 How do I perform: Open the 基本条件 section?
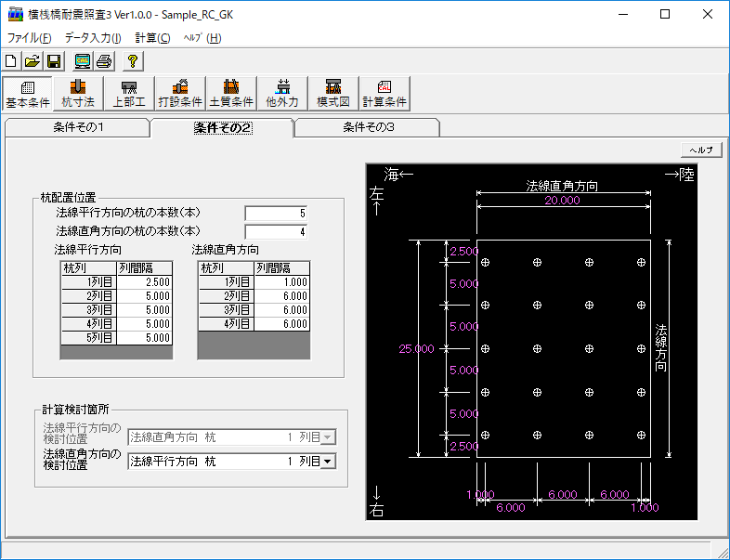(x=28, y=94)
